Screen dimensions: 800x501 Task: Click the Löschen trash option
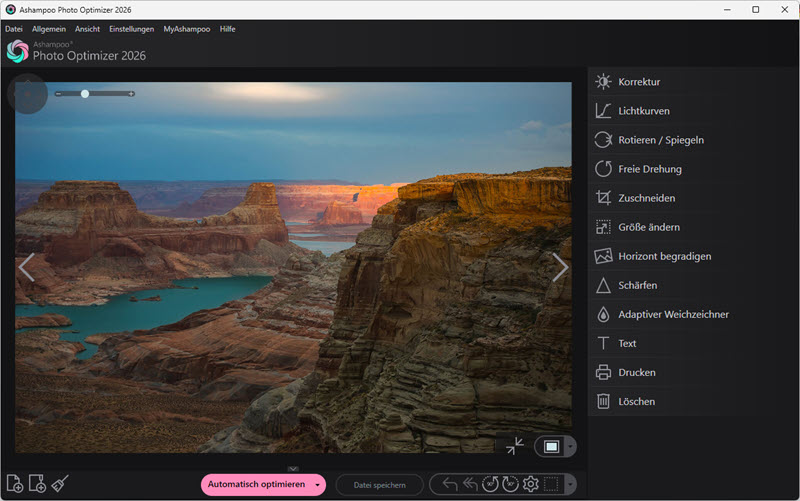(x=692, y=402)
